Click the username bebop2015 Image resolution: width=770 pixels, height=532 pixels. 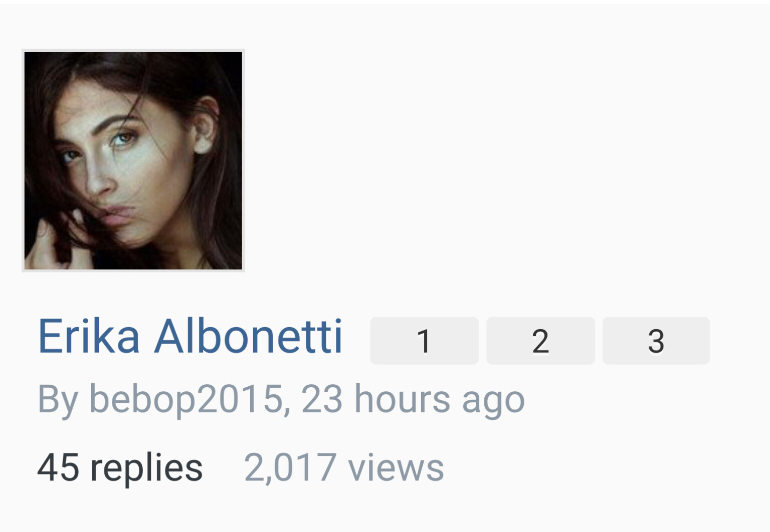(186, 400)
